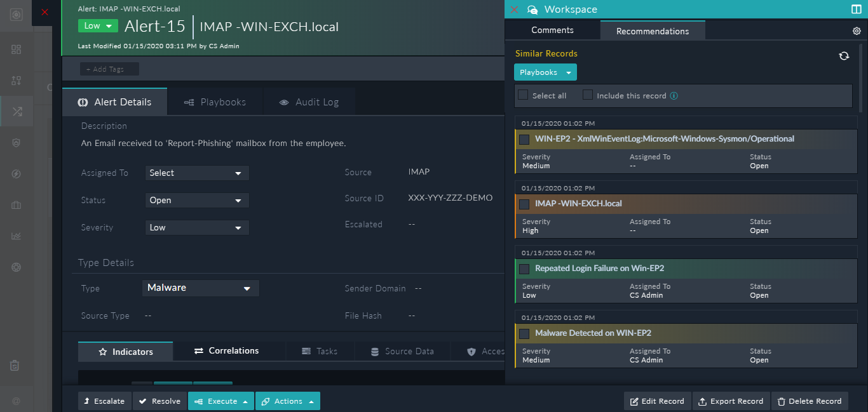Refresh the Similar Records list
The image size is (868, 412).
click(844, 56)
